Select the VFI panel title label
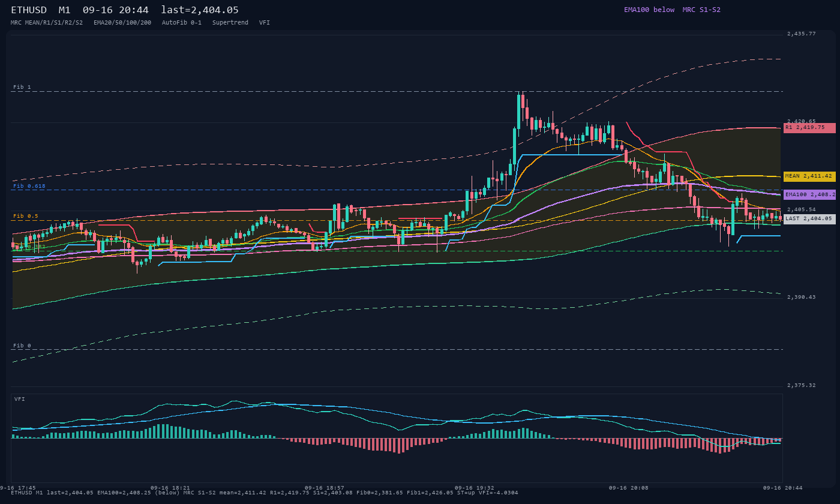Screen dimensions: 840x504 click(20, 399)
